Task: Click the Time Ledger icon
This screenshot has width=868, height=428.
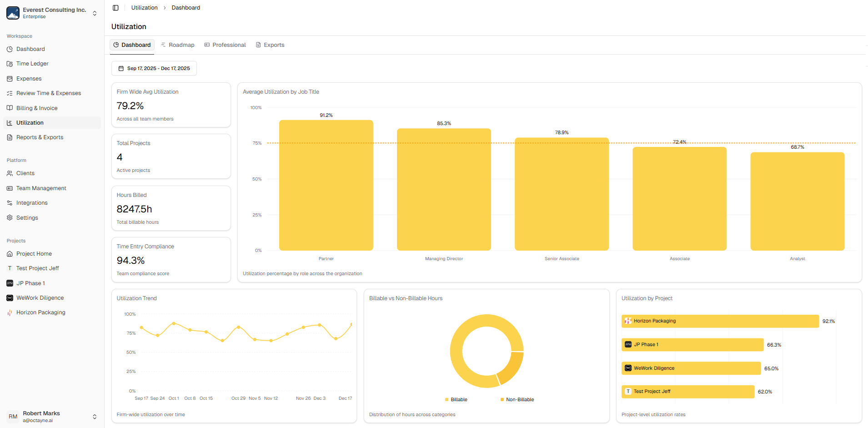Action: 10,64
